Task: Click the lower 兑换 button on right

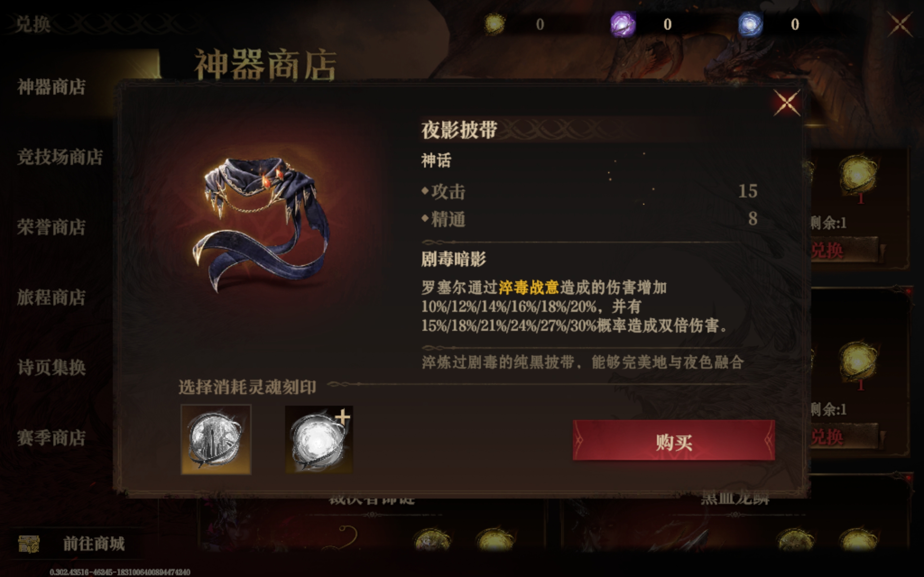Action: (844, 436)
